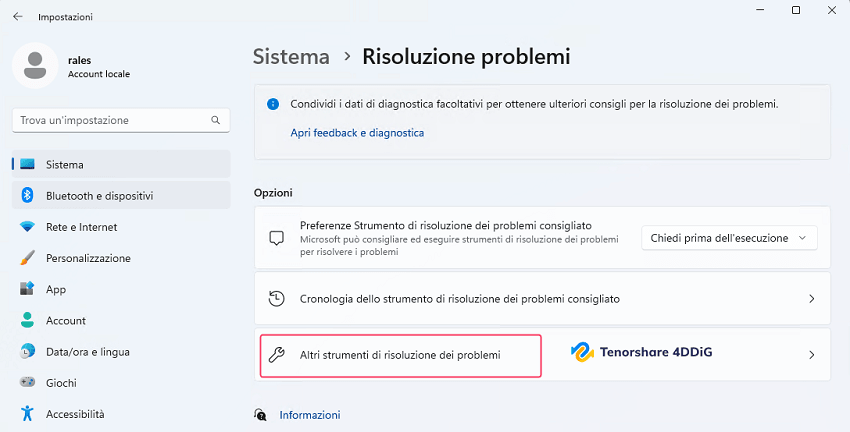Screen dimensions: 850x432
Task: Click the Trova un'impostazione search field
Action: (x=110, y=120)
